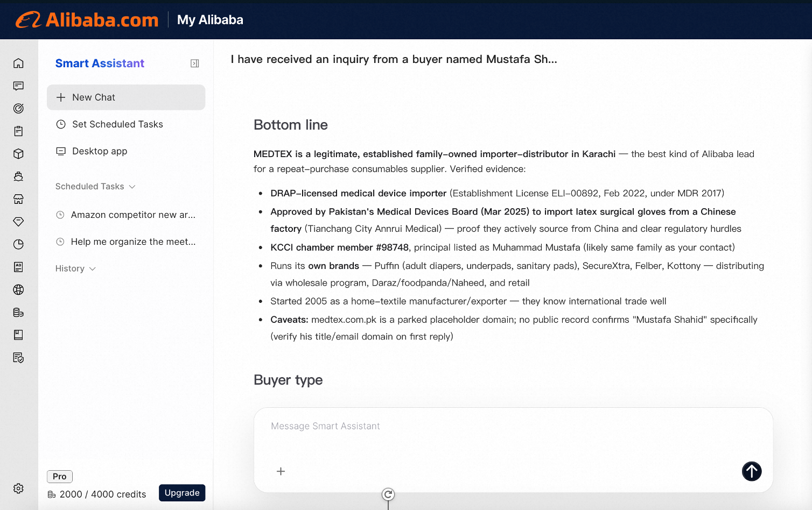The width and height of the screenshot is (812, 510).
Task: Click the plus attachment icon in message box
Action: (x=281, y=471)
